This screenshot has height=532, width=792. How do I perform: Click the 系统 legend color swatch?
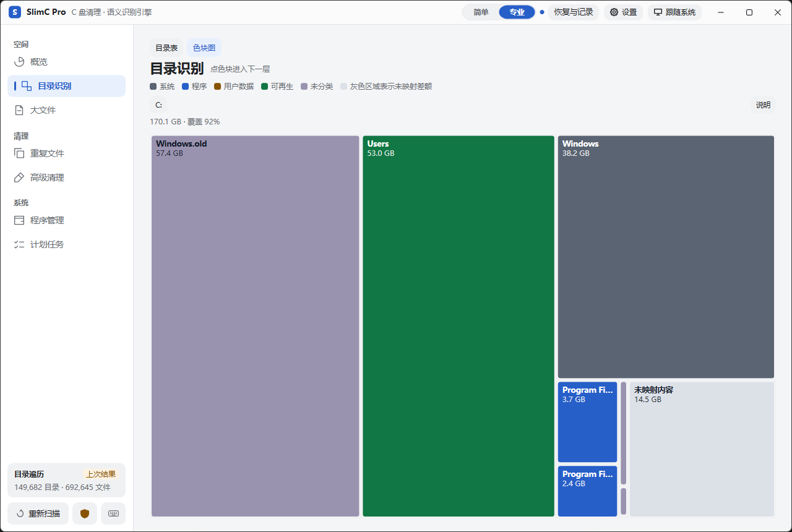tap(153, 87)
